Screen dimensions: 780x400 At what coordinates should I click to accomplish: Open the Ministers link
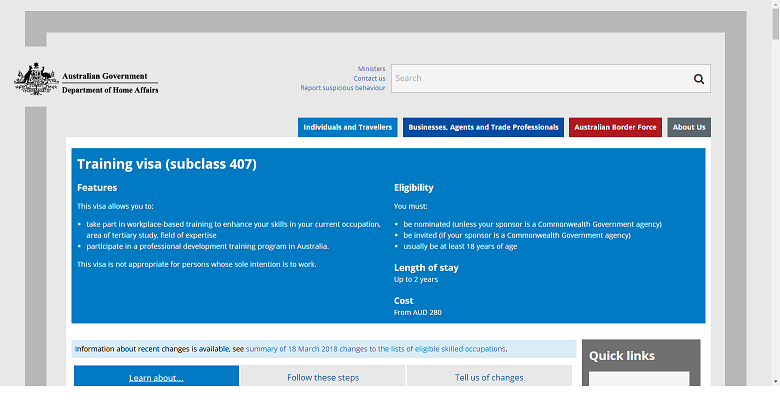(x=371, y=69)
